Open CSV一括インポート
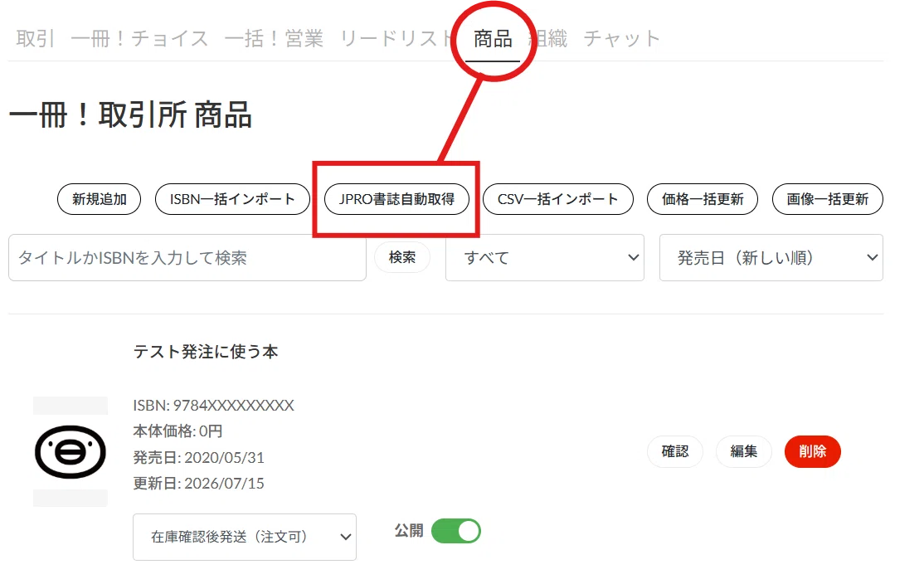Viewport: 924px width, 584px height. coord(558,199)
